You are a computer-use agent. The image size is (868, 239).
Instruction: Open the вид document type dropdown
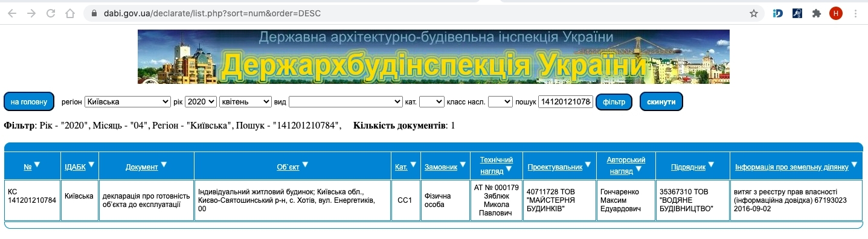tap(346, 102)
